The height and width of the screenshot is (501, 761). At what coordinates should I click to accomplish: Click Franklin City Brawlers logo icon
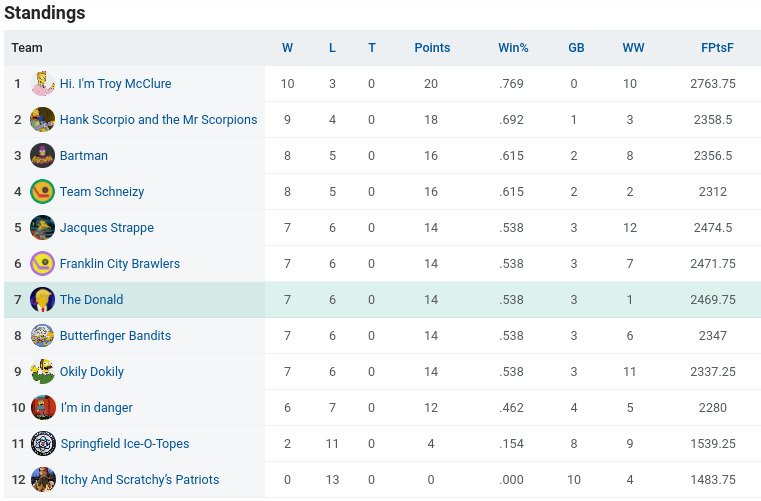pyautogui.click(x=42, y=264)
